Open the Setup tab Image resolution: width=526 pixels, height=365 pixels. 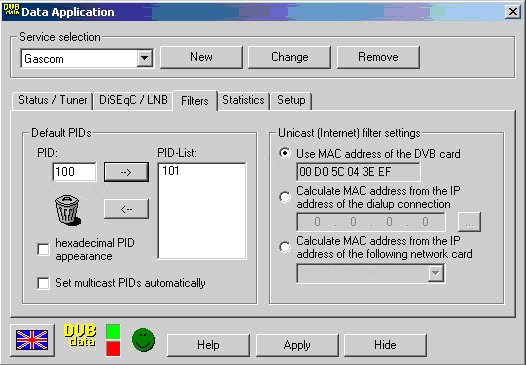click(291, 100)
